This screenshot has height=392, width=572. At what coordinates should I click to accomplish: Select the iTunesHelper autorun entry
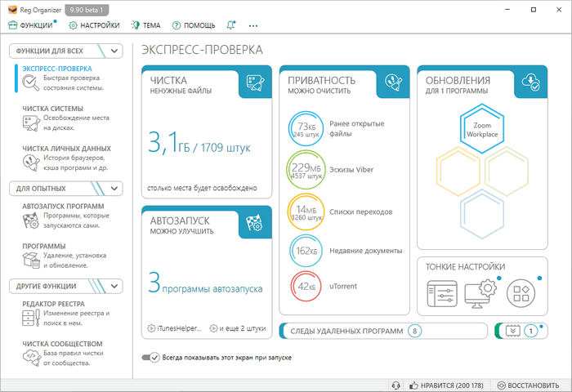174,328
